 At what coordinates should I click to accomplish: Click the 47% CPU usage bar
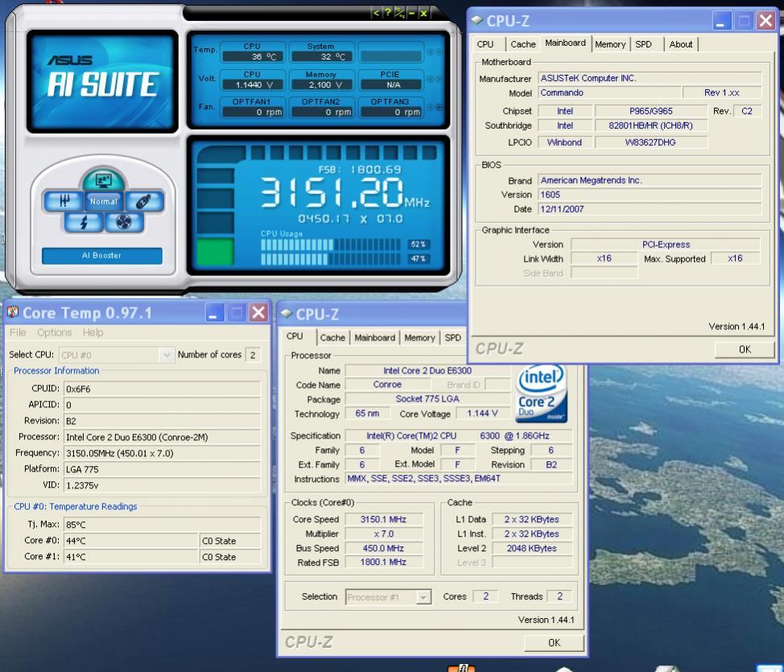click(330, 259)
